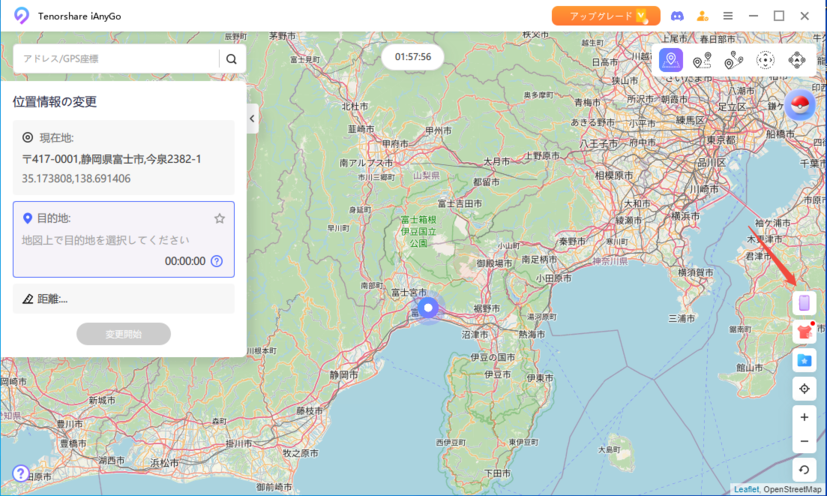Screen dimensions: 827x496
Task: Open the Poké Ball feature button
Action: click(799, 105)
